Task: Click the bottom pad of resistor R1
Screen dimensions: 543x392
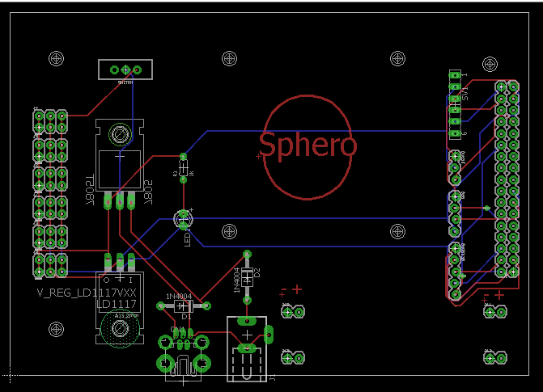Action: (x=183, y=179)
